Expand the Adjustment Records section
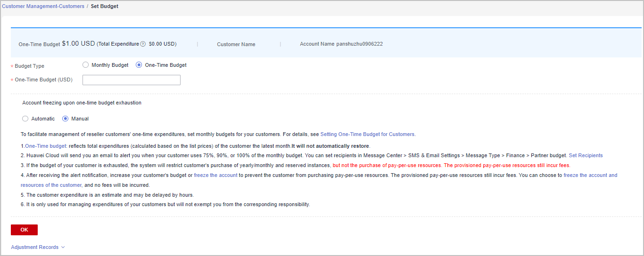 click(38, 247)
